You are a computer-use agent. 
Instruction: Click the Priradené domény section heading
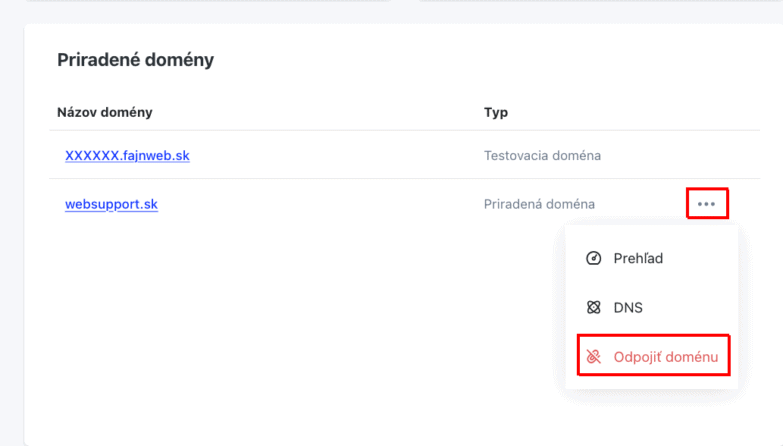pos(135,60)
